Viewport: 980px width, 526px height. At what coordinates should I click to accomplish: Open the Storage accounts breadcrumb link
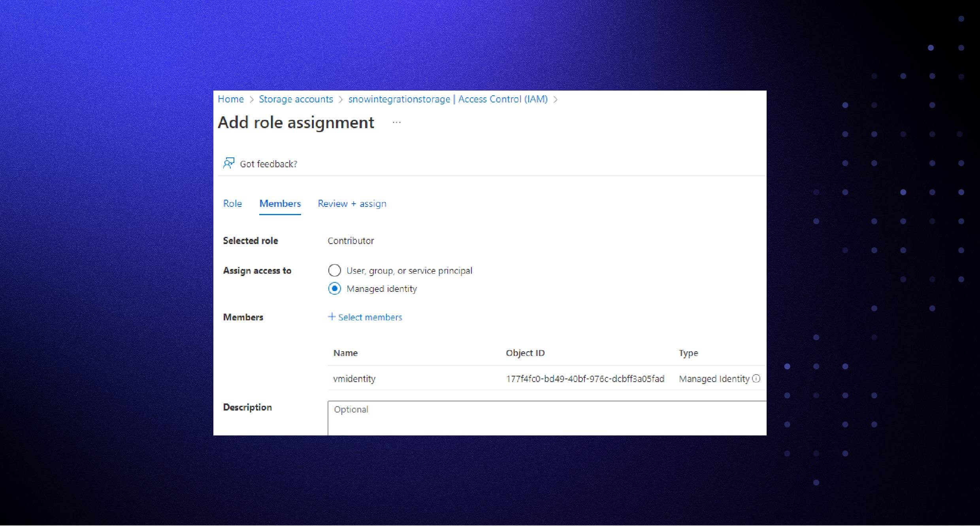296,99
